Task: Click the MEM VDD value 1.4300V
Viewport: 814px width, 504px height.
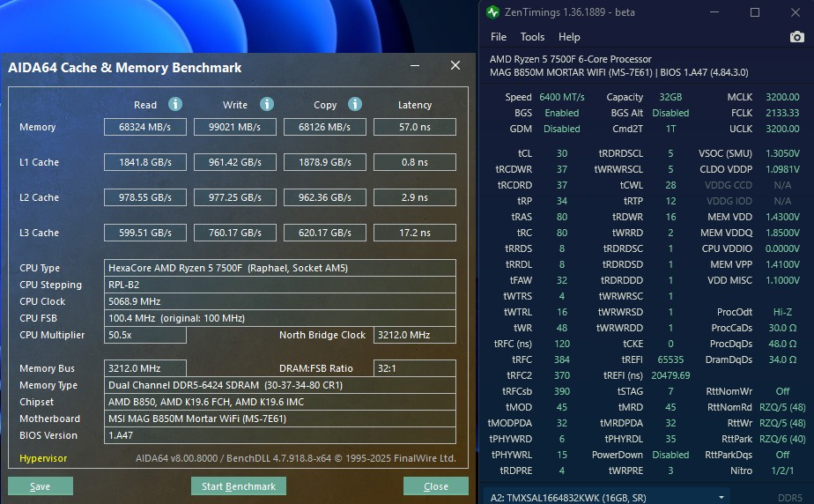Action: pos(782,217)
